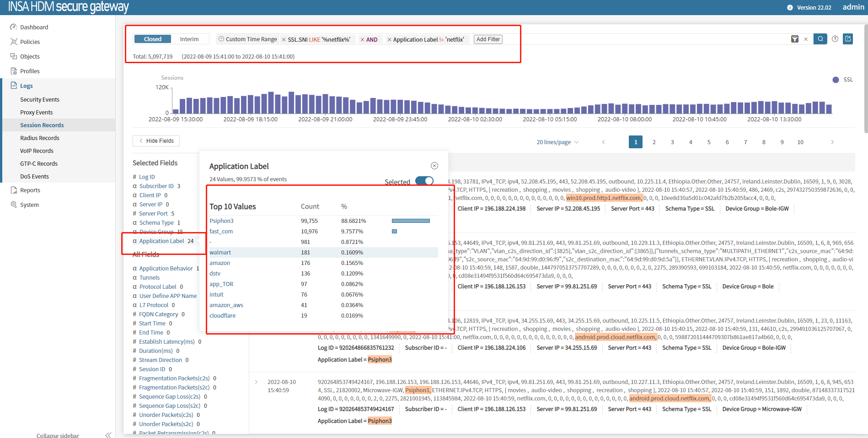Go to next page of results
868x438 pixels.
pos(832,142)
